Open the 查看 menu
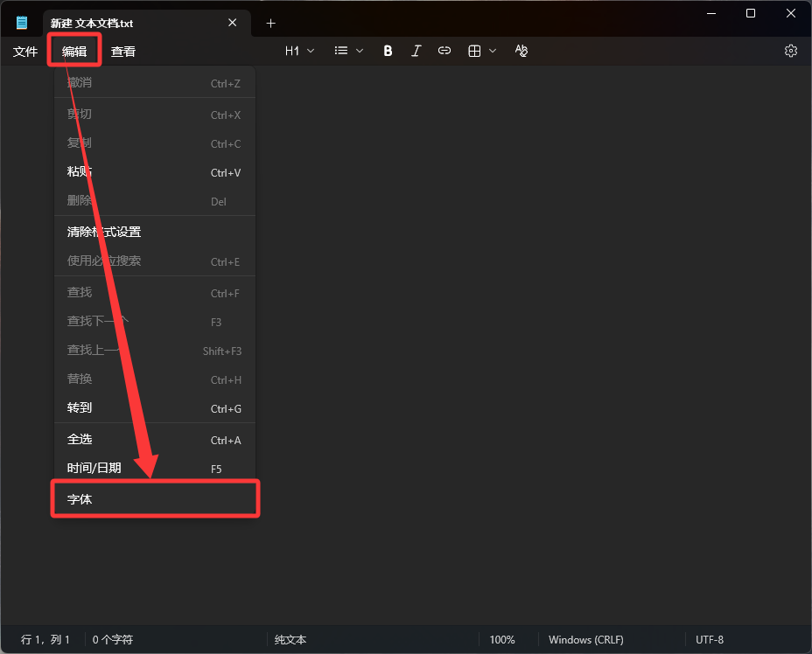812x654 pixels. tap(123, 52)
